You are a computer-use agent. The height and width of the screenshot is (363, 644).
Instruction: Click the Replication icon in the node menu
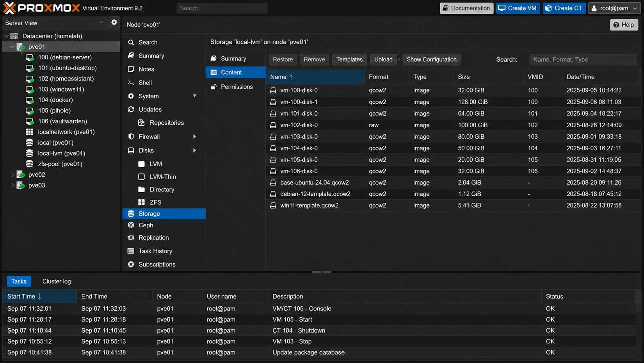tap(131, 238)
